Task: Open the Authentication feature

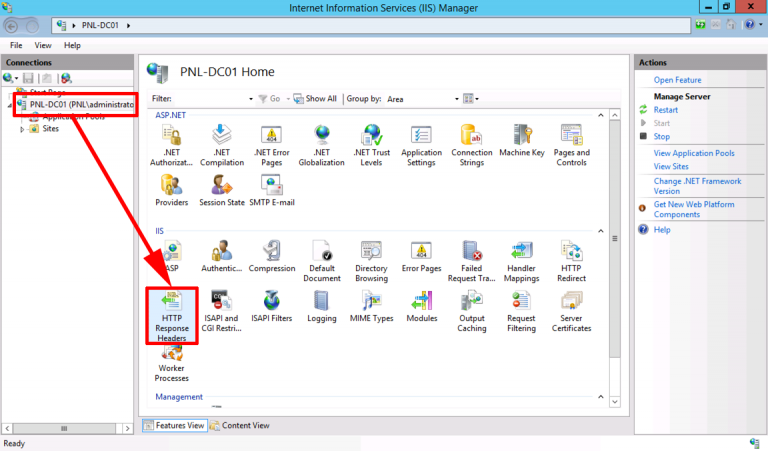Action: point(221,256)
